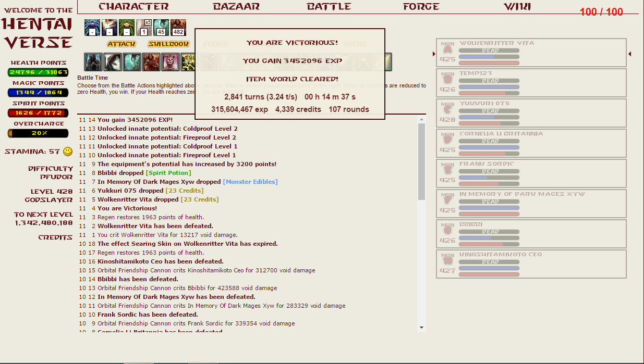This screenshot has height=364, width=644.
Task: Click the [Spirit Potion] drop in the log
Action: (x=168, y=173)
